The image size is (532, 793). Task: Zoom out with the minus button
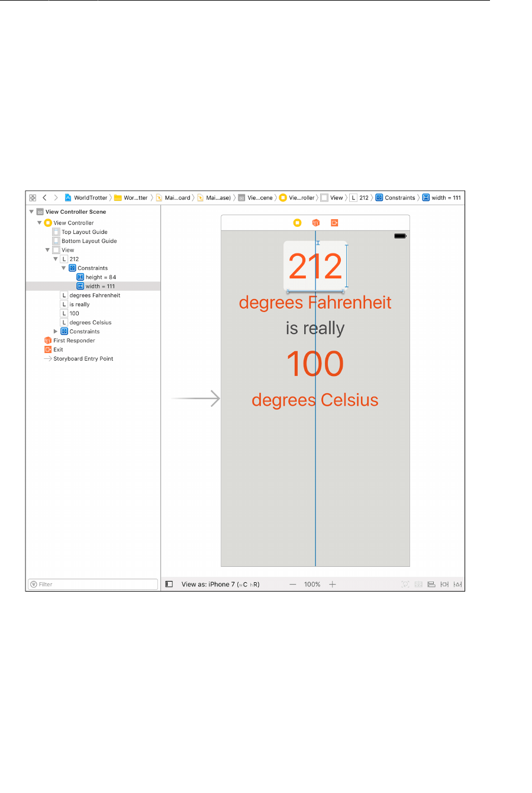[292, 584]
